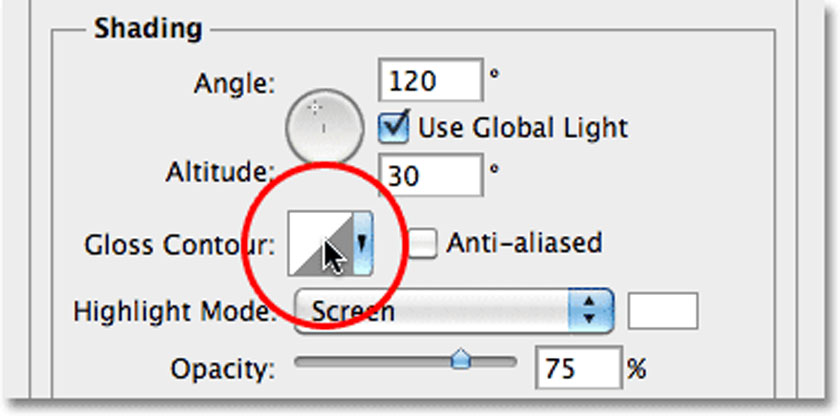The width and height of the screenshot is (840, 416).
Task: Click the left end of the Opacity slider track
Action: (300, 362)
